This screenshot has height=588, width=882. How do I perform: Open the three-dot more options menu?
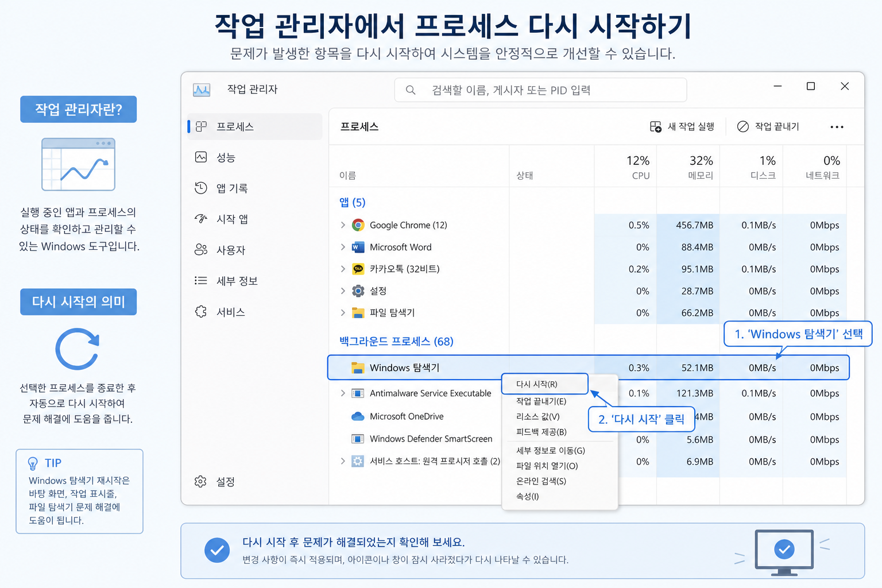coord(837,127)
